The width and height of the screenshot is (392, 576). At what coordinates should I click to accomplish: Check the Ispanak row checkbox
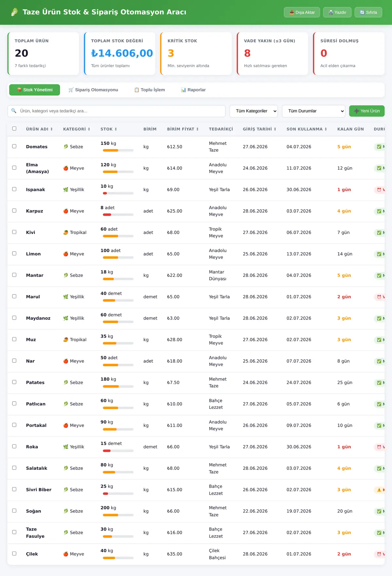pyautogui.click(x=14, y=189)
